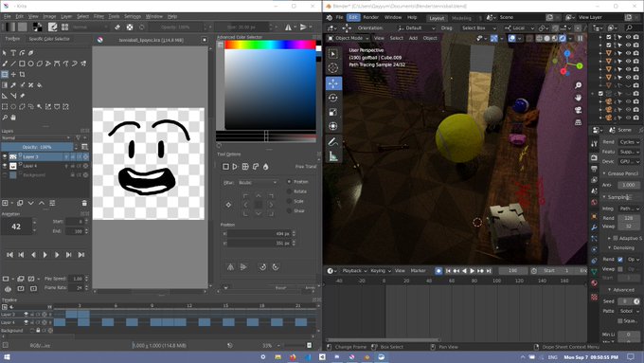Click the hue rainbow bar in Advanced Color Selector
This screenshot has width=644, height=363.
click(x=270, y=45)
